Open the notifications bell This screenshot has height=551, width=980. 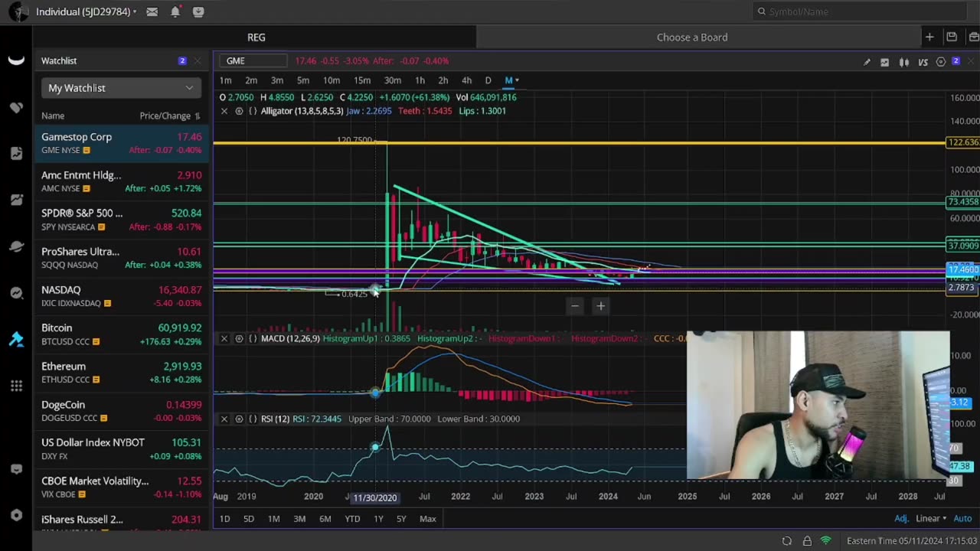[x=175, y=11]
